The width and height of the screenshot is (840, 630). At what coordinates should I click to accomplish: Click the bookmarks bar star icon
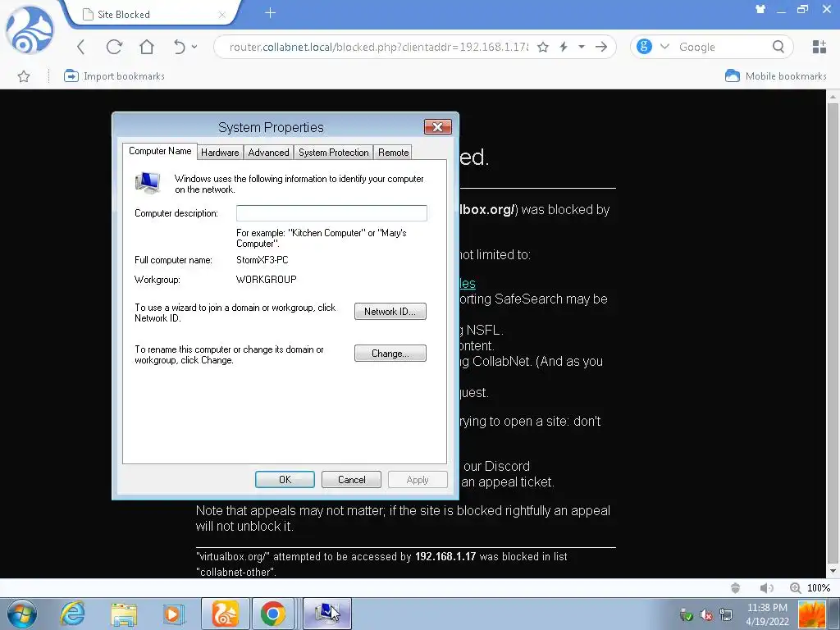point(24,76)
